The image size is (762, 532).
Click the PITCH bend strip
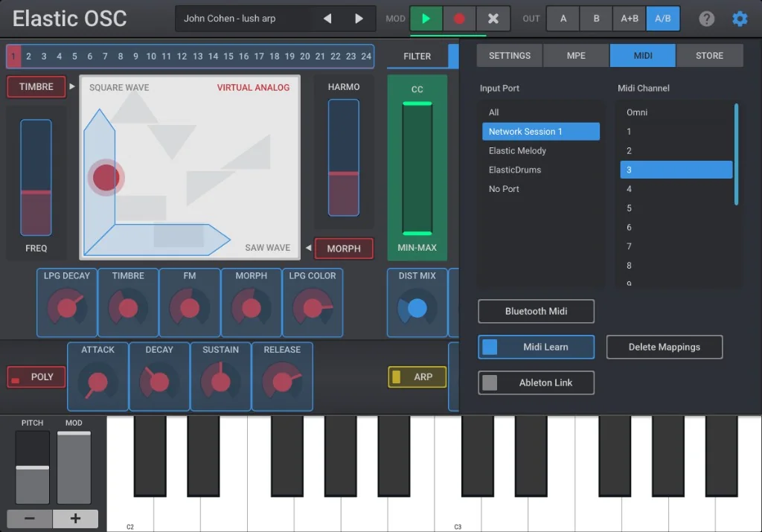tap(33, 467)
